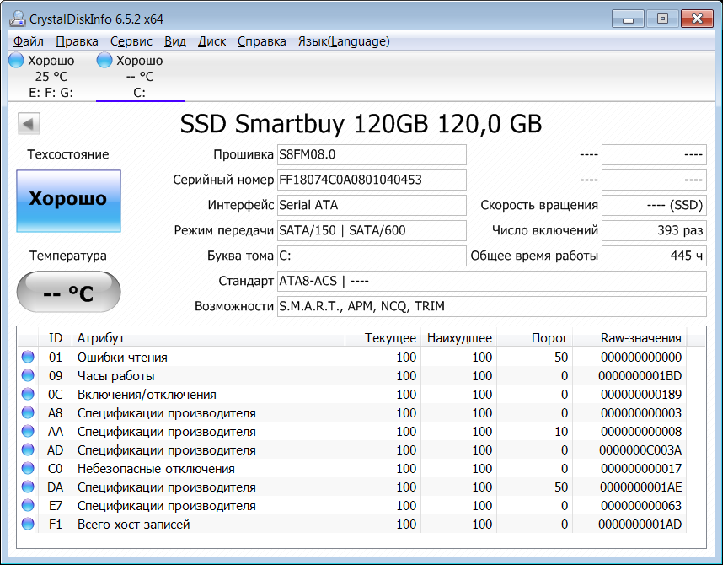Click status orb for attribute 09 Часы работы
Screen dimensions: 728x565
[29, 376]
